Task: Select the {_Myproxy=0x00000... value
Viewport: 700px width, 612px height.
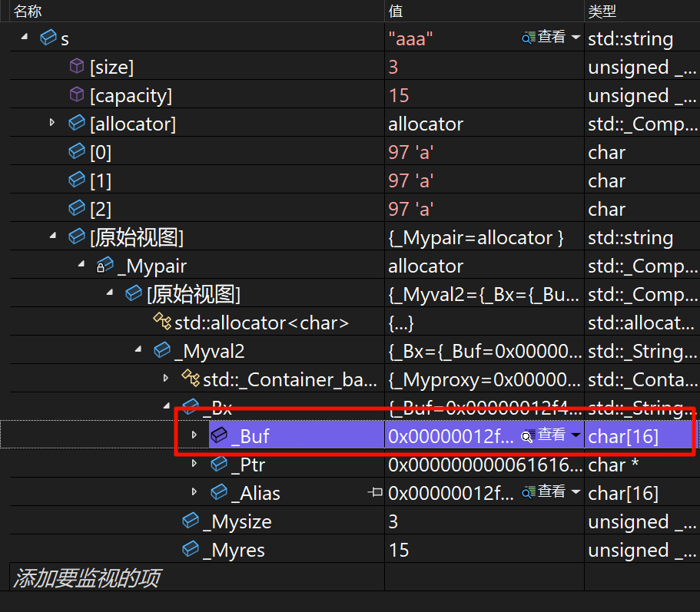Action: click(x=484, y=380)
